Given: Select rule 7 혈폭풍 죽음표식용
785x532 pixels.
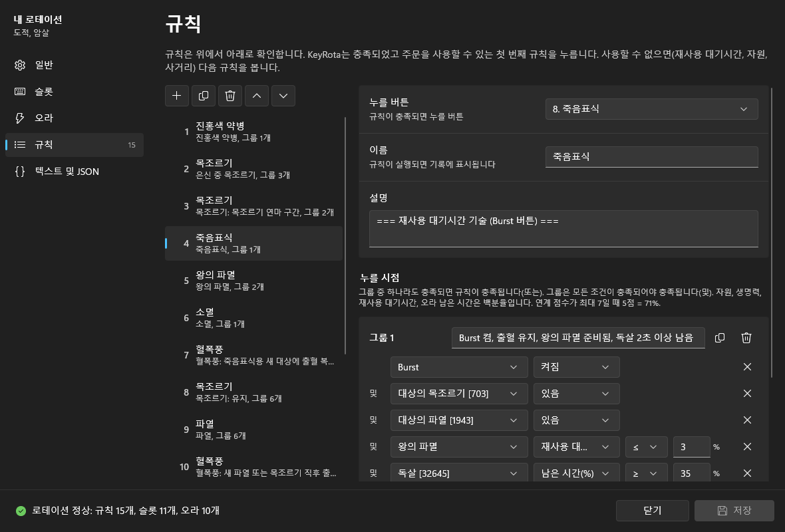Looking at the screenshot, I should pyautogui.click(x=254, y=355).
